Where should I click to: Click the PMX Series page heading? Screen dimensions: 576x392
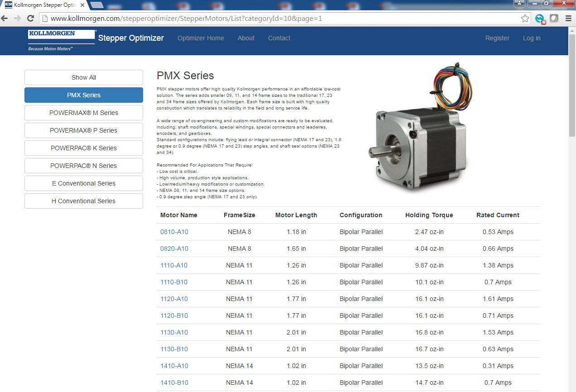click(185, 76)
